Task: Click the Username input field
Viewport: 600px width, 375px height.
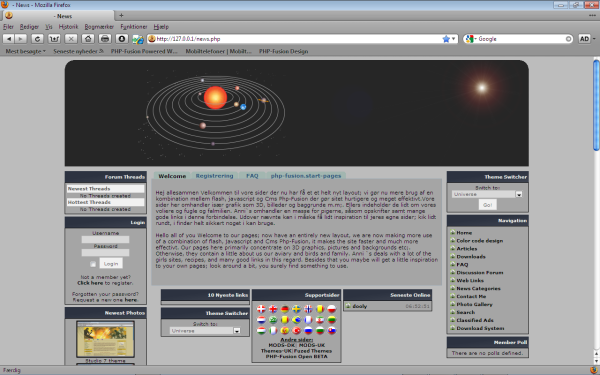Action: point(105,240)
